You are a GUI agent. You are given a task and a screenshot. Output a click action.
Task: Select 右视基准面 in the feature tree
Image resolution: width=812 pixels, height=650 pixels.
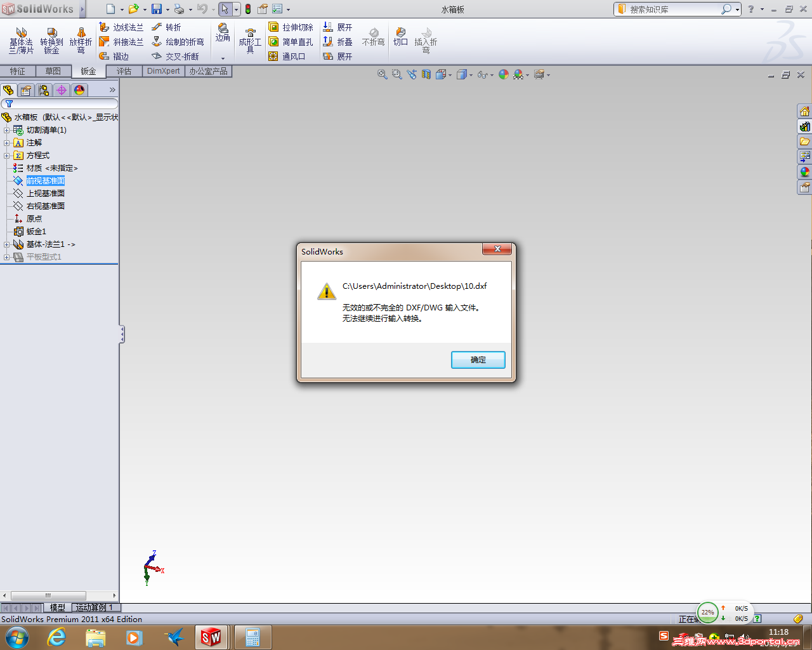tap(46, 206)
